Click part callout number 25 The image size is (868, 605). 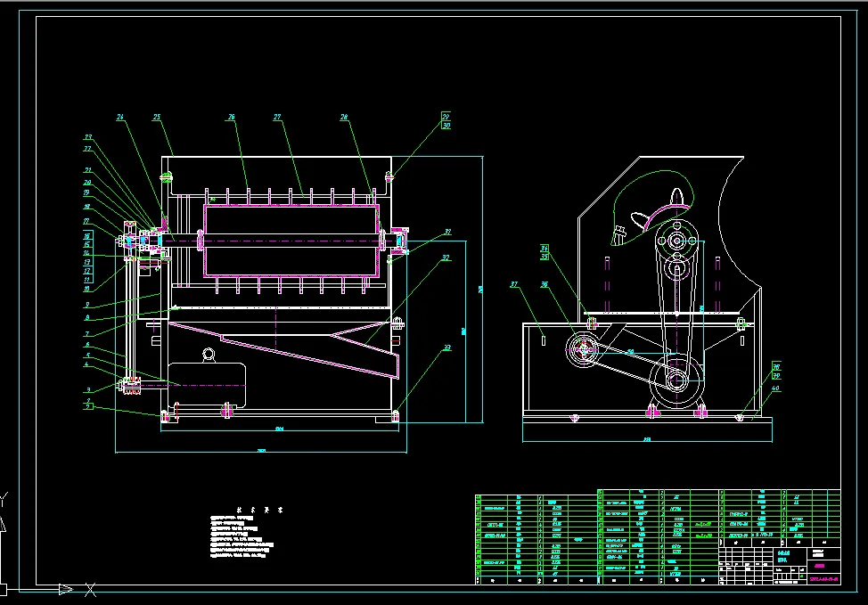point(157,117)
